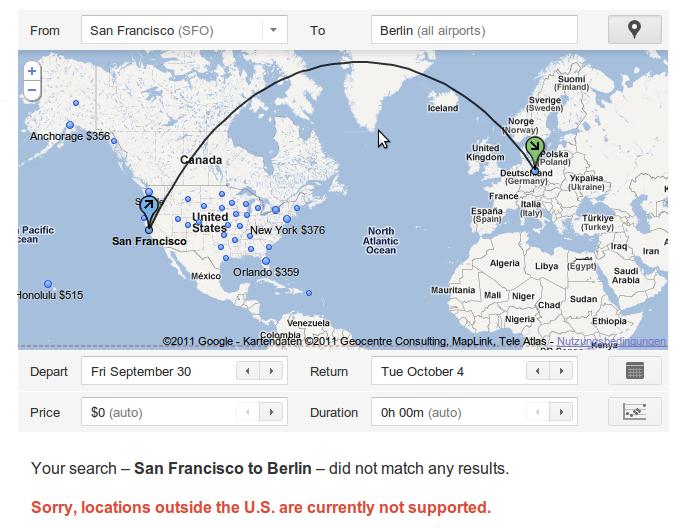Select the New York $376 airport dot
682x528 pixels.
287,219
